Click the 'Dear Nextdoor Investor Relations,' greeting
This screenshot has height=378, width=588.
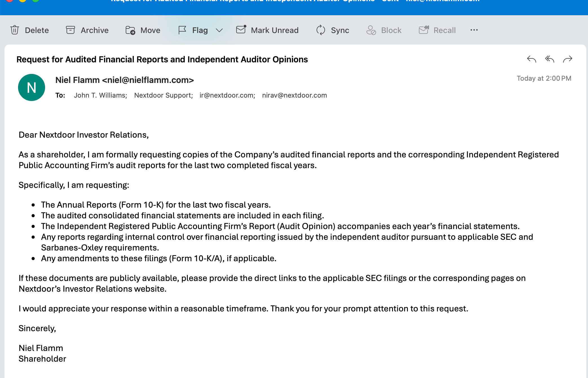(84, 135)
